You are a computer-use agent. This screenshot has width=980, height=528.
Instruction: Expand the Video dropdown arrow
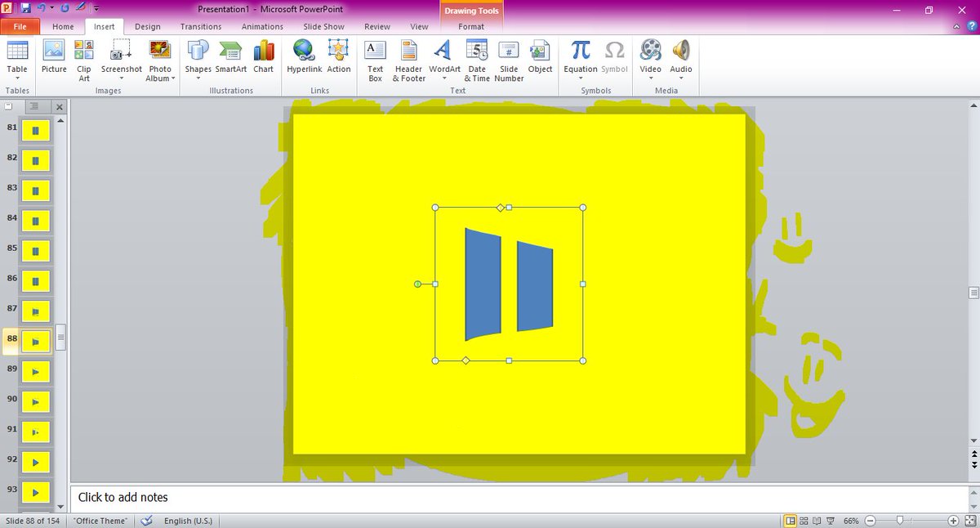(x=650, y=79)
